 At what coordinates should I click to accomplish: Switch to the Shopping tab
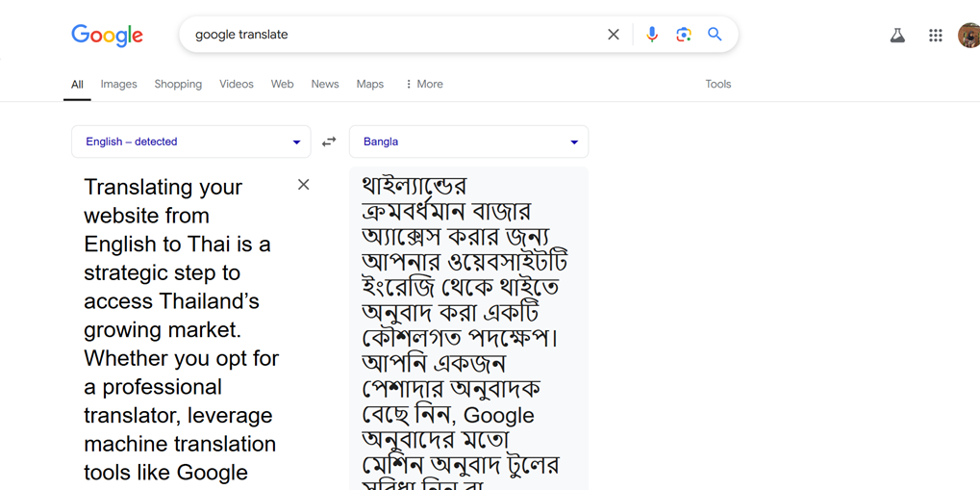[178, 84]
